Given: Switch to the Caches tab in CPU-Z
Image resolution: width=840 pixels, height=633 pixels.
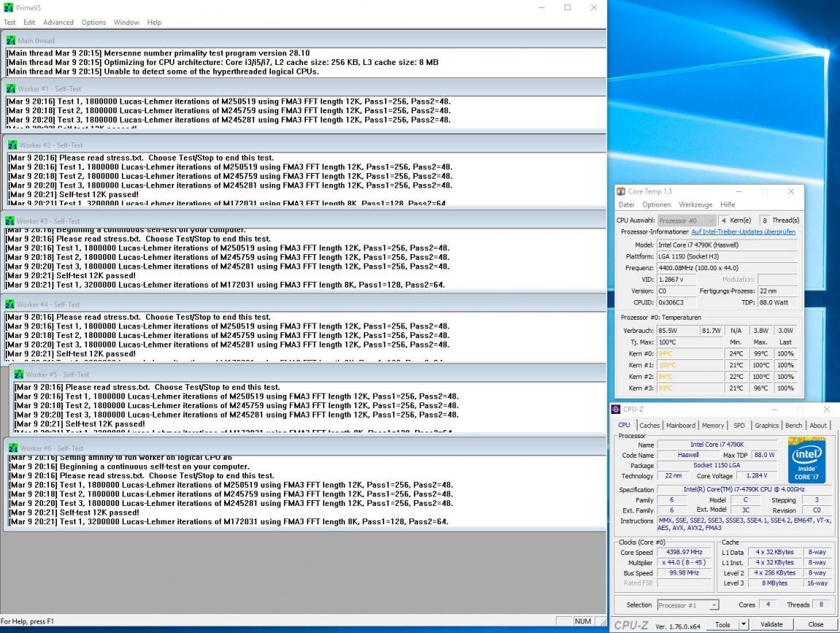Looking at the screenshot, I should 649,425.
